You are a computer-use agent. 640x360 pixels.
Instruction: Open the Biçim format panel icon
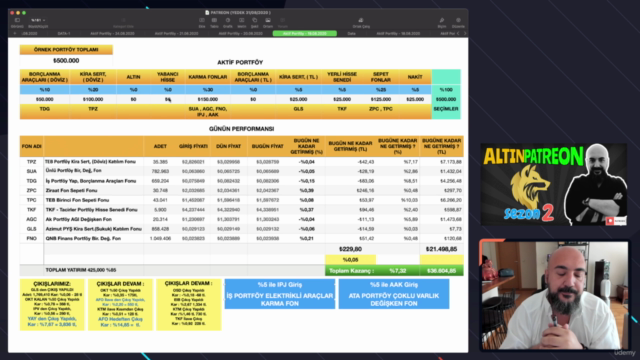tap(442, 20)
